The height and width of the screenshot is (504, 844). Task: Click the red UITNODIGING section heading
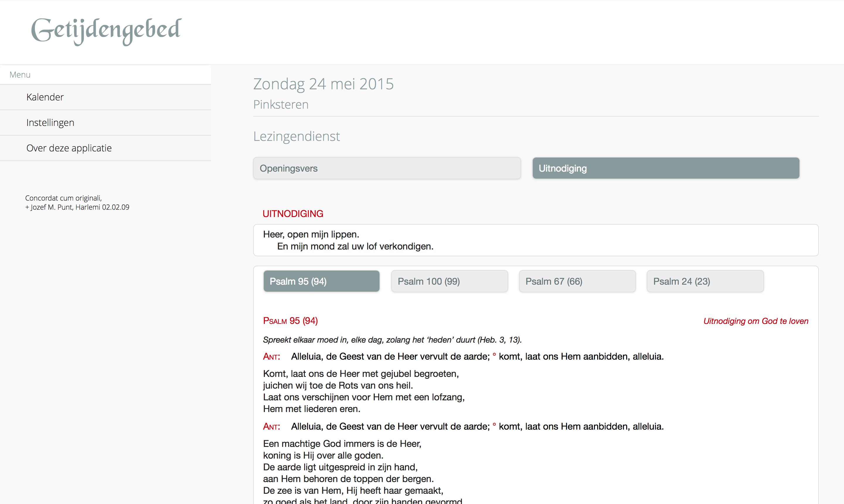[x=292, y=213]
